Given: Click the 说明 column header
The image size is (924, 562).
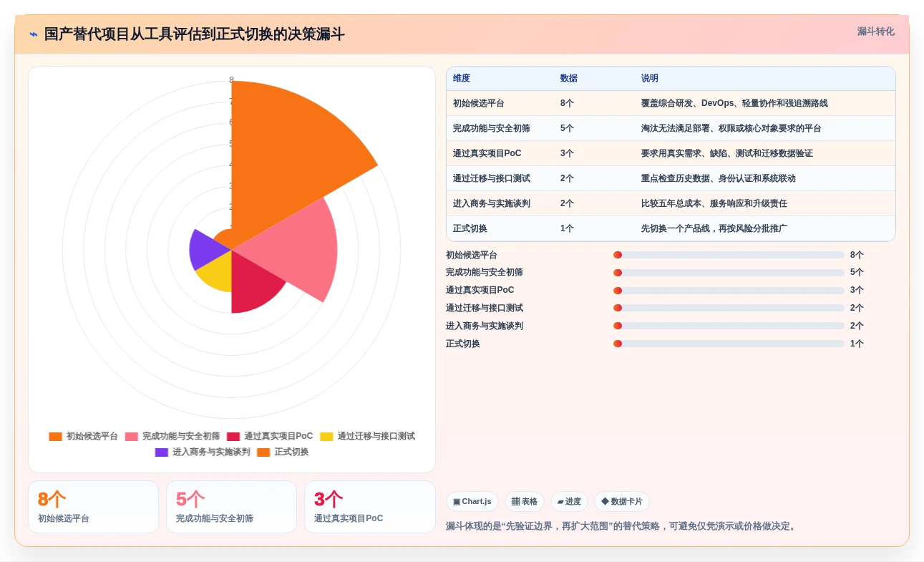Looking at the screenshot, I should coord(650,78).
